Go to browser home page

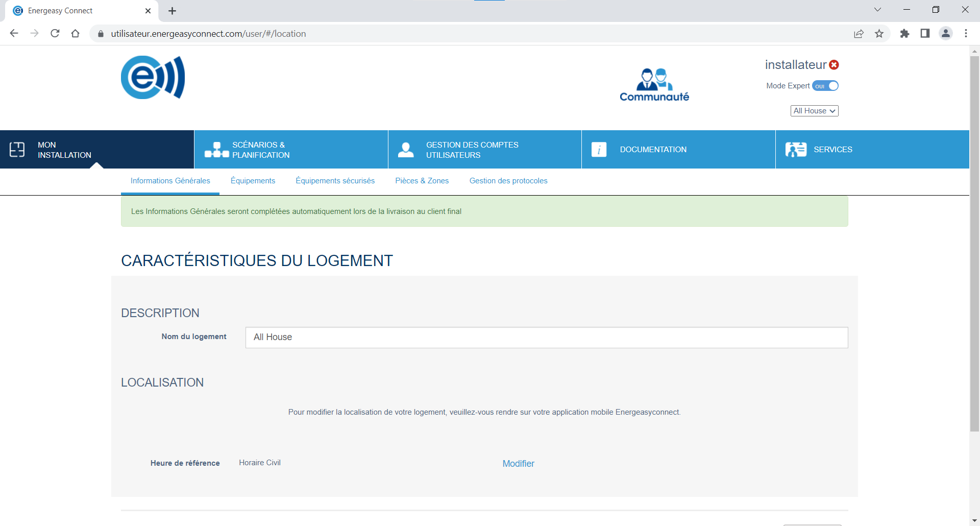(76, 34)
